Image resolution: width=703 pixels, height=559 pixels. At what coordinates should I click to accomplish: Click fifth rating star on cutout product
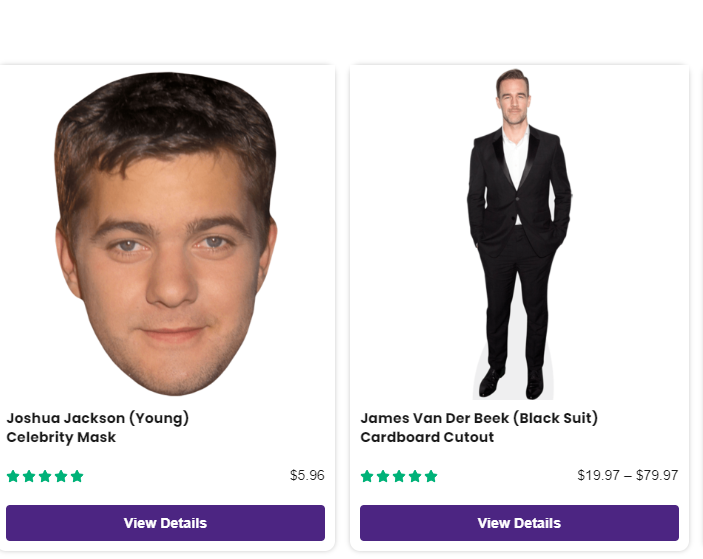(431, 476)
